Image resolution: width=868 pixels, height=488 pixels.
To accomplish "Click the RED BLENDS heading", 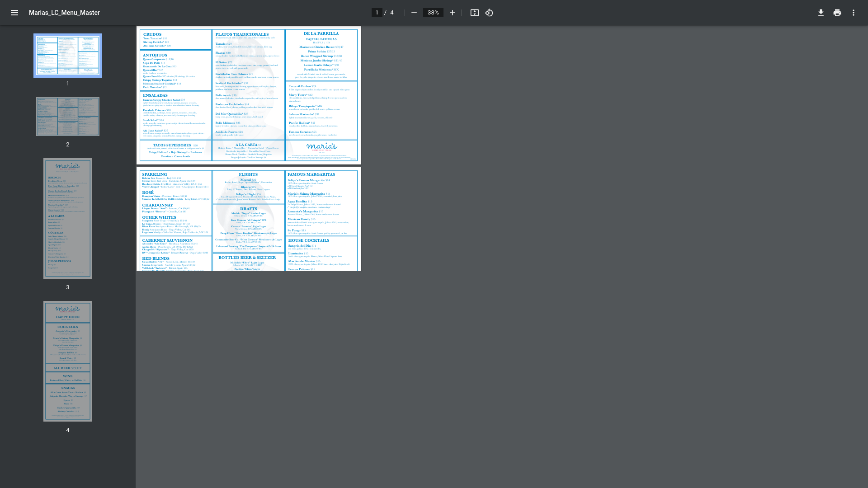I will click(156, 258).
